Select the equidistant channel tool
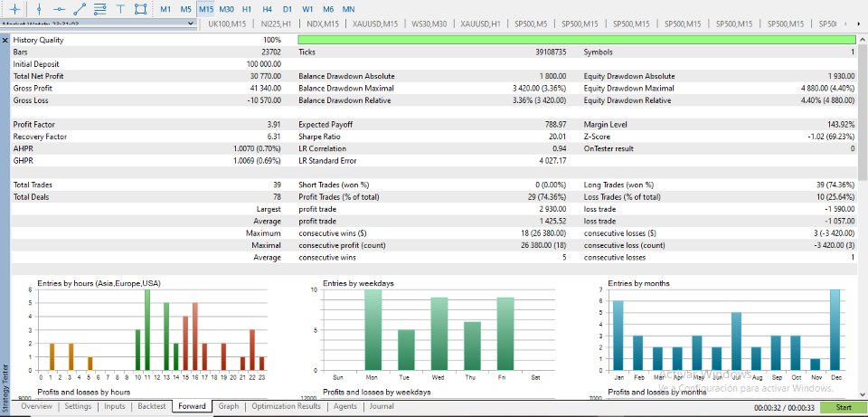Image resolution: width=868 pixels, height=417 pixels. (99, 9)
